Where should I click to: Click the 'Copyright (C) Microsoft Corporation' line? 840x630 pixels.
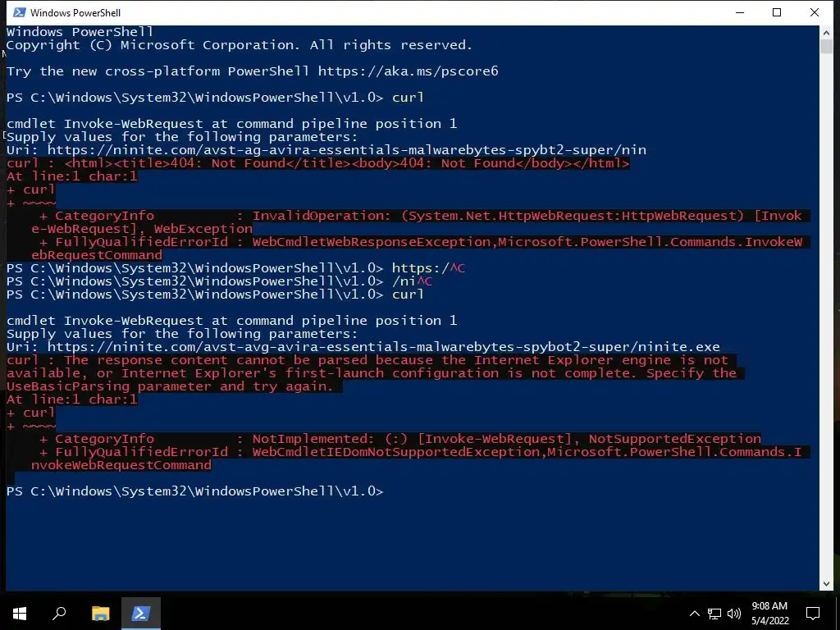point(240,45)
